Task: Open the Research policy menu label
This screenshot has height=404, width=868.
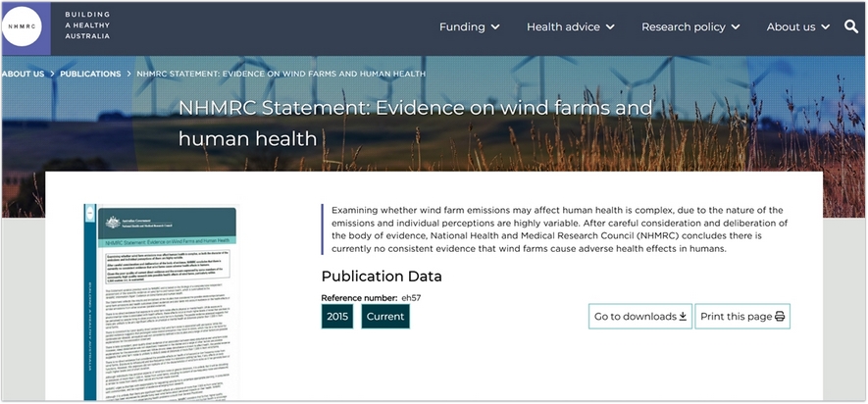Action: (x=682, y=26)
